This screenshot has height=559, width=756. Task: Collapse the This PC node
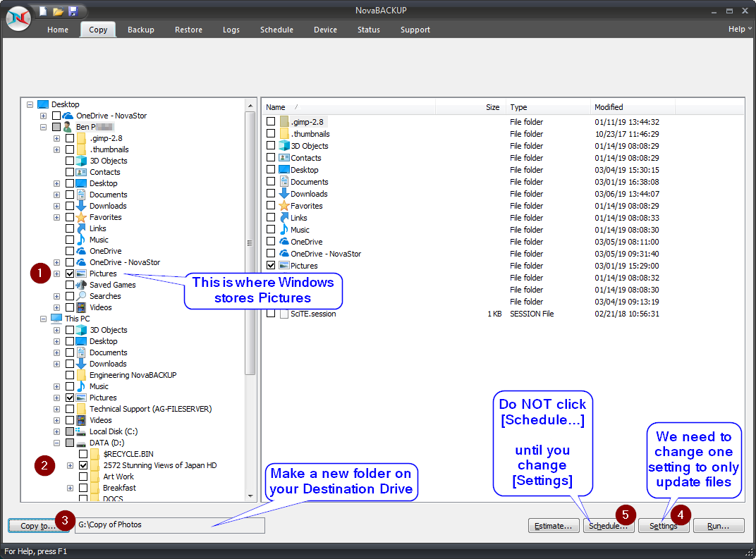[44, 319]
